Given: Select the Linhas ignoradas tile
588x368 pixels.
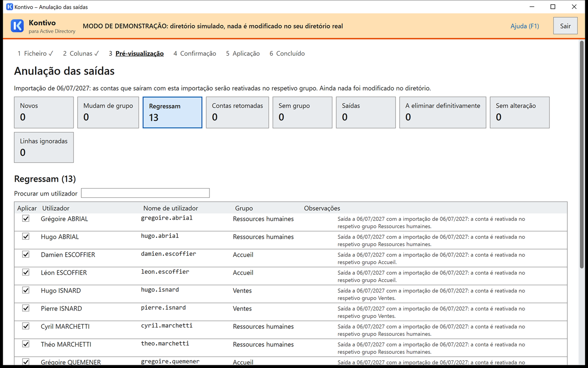Looking at the screenshot, I should pyautogui.click(x=44, y=148).
